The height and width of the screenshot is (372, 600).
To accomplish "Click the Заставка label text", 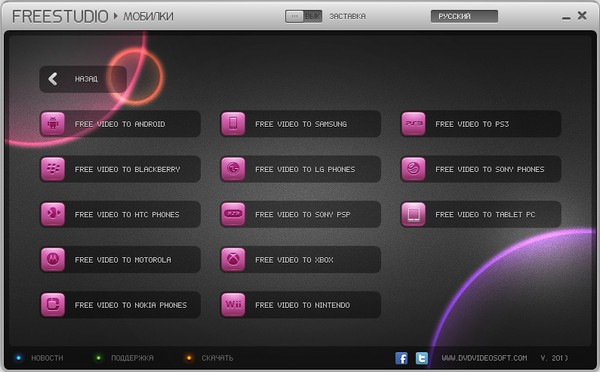I will tap(347, 16).
